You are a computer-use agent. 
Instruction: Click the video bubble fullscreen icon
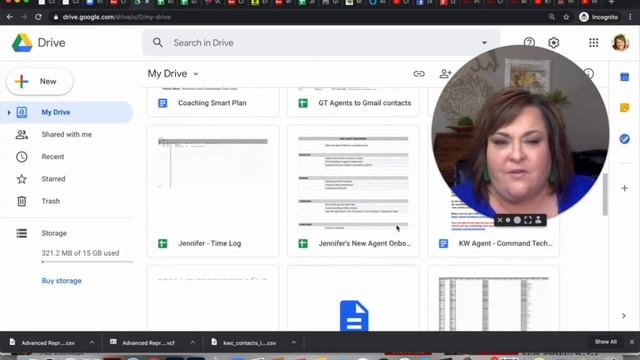pyautogui.click(x=528, y=220)
